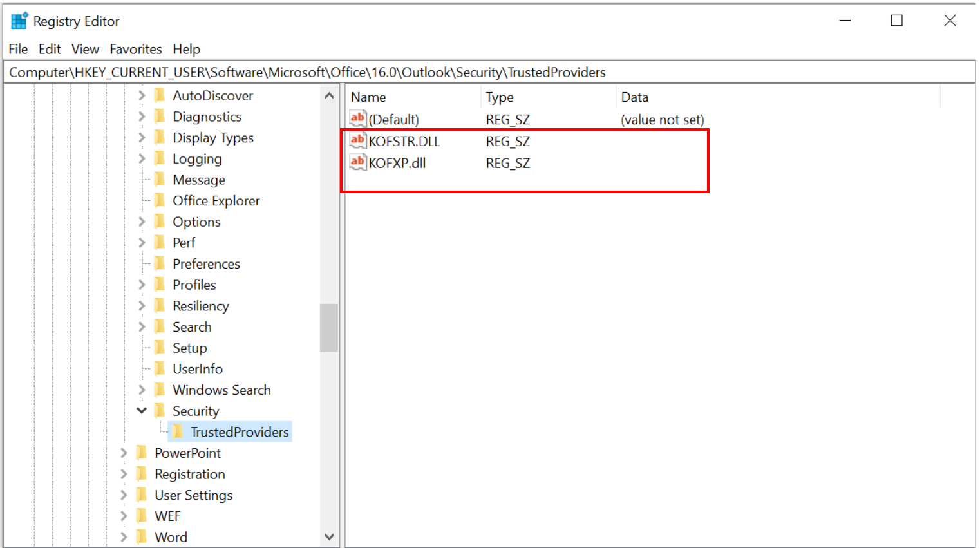Image resolution: width=980 pixels, height=548 pixels.
Task: Click the tree scroll up arrow
Action: pyautogui.click(x=329, y=95)
